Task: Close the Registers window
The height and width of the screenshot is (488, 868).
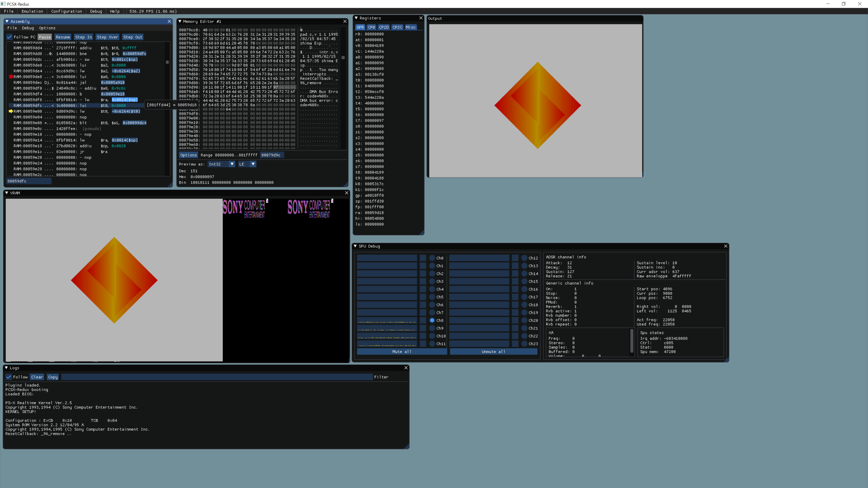Action: [x=420, y=18]
